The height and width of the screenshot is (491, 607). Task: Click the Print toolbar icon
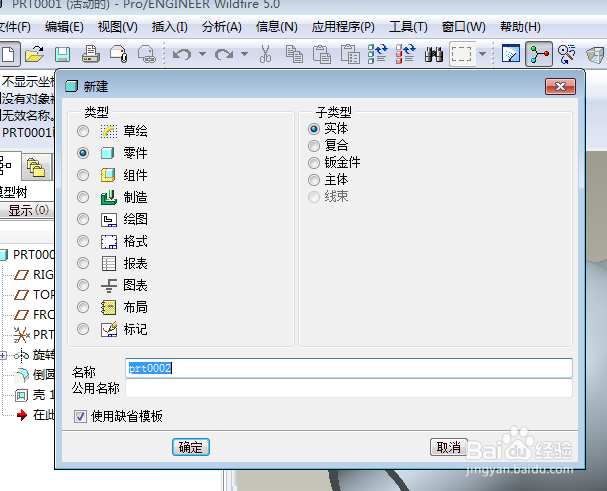coord(91,54)
